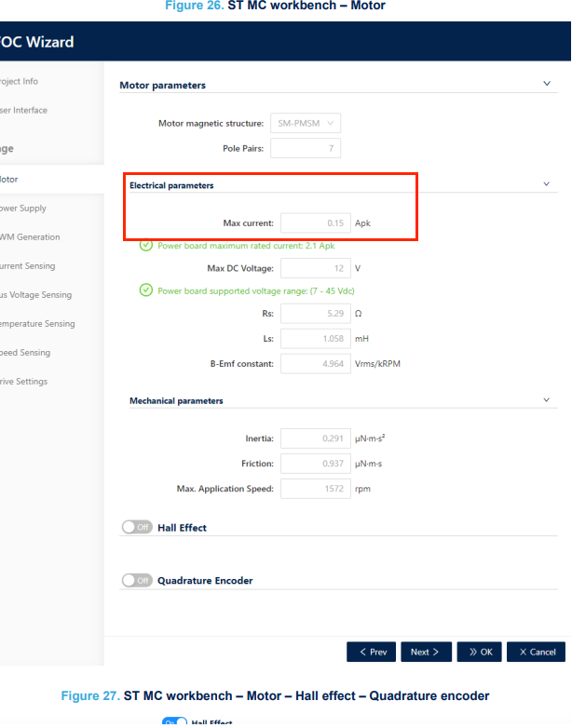The image size is (572, 728).
Task: Toggle the Quadrature Encoder switch
Action: [137, 580]
